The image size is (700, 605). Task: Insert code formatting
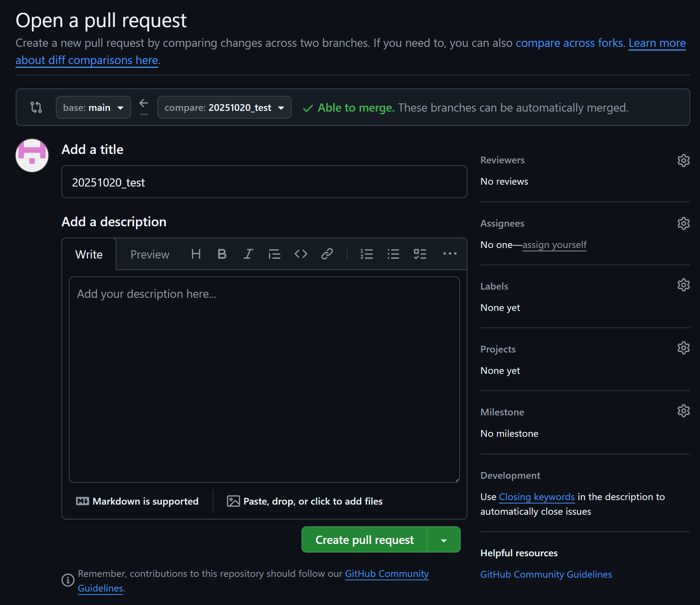pos(301,254)
